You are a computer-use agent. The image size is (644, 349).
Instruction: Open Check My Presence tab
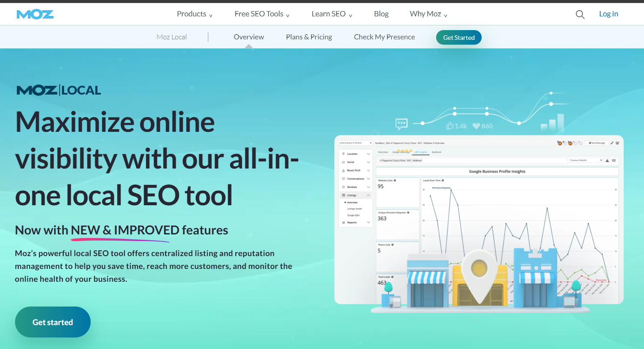(384, 37)
